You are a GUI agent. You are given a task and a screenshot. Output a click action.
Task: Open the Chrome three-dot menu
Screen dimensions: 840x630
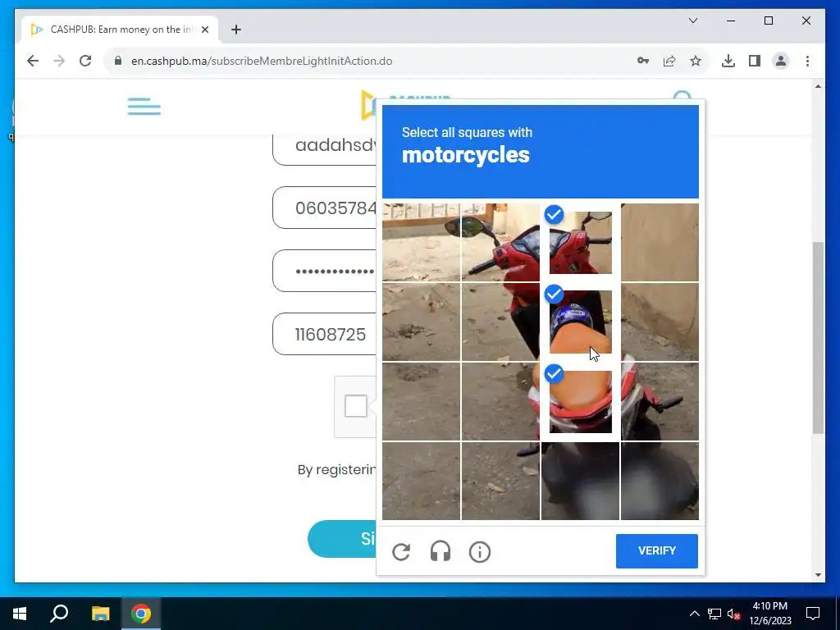(807, 61)
